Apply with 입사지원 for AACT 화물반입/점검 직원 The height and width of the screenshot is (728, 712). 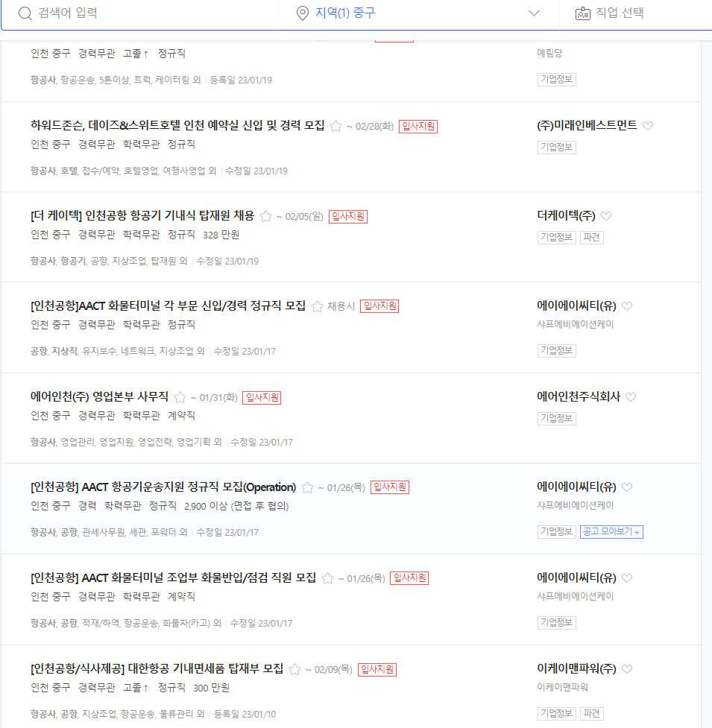409,578
